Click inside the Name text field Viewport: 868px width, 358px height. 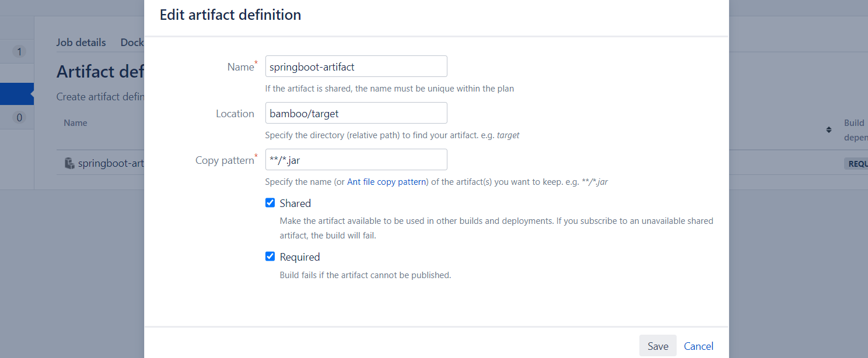coord(356,66)
